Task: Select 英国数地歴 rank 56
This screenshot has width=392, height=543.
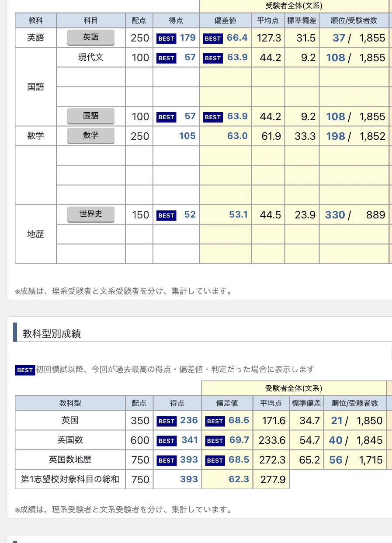Action: (336, 460)
